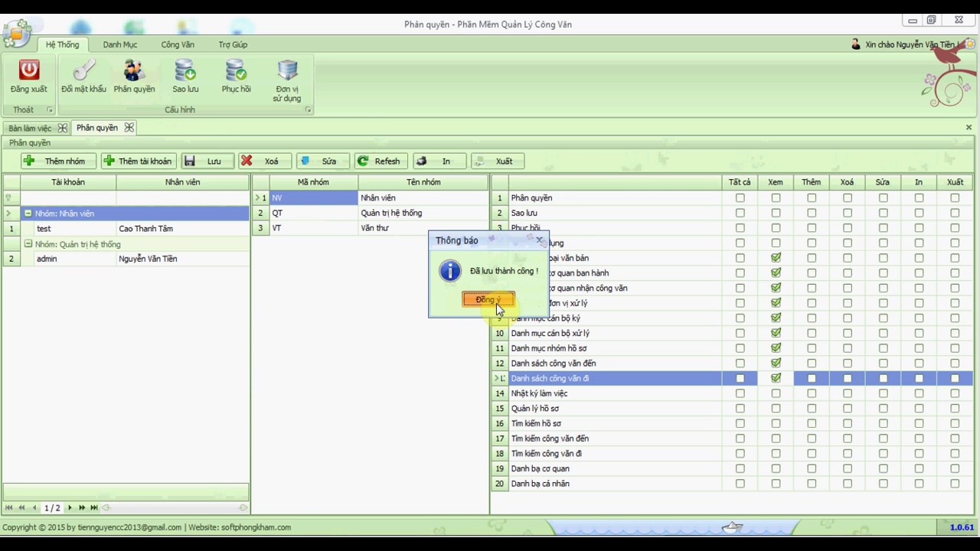
Task: Click the Sao lưu database icon
Action: (x=185, y=70)
